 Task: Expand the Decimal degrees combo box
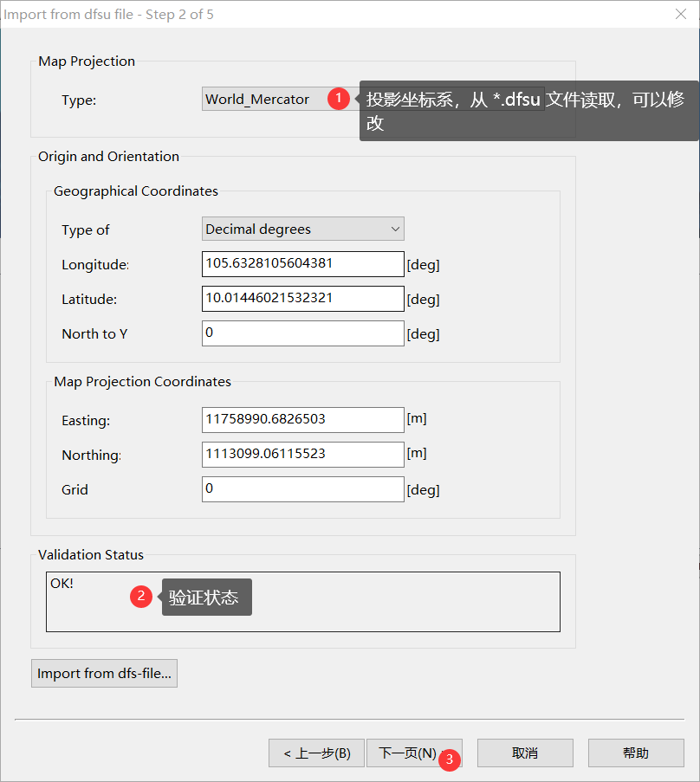pyautogui.click(x=303, y=229)
